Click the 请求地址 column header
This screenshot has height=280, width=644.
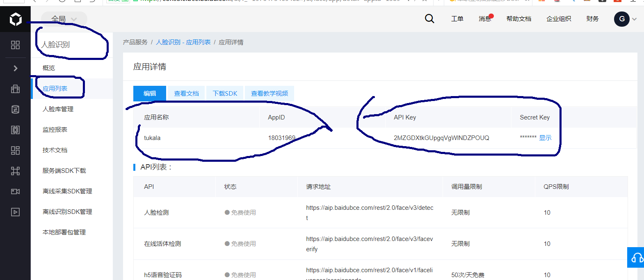pos(318,186)
